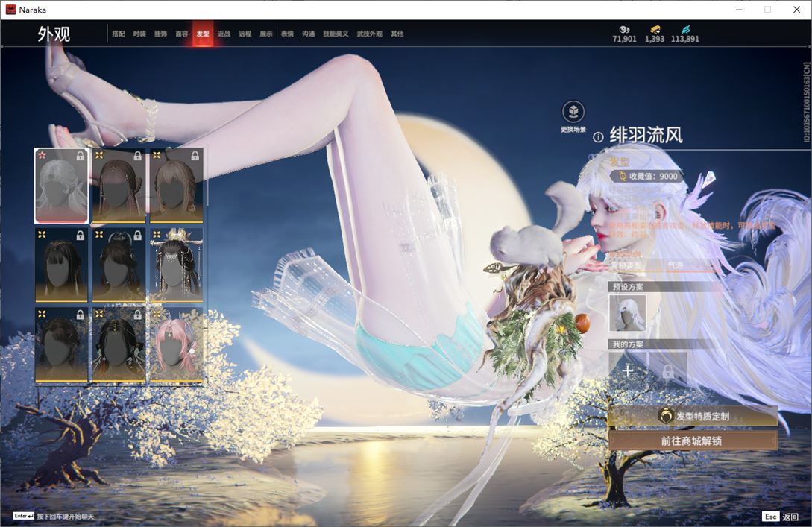This screenshot has height=527, width=812.
Task: Open the info icon beside 绯羽流风
Action: click(x=598, y=137)
